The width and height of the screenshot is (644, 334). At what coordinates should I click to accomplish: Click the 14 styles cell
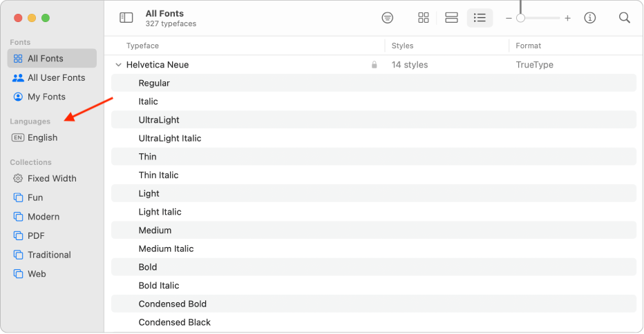(410, 65)
